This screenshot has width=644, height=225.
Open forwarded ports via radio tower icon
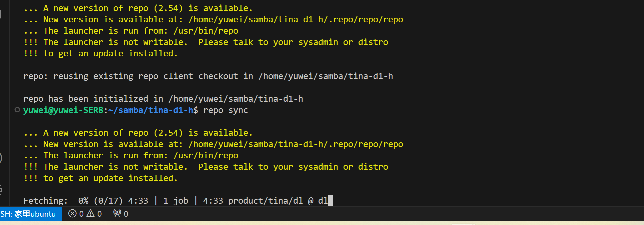pyautogui.click(x=117, y=214)
